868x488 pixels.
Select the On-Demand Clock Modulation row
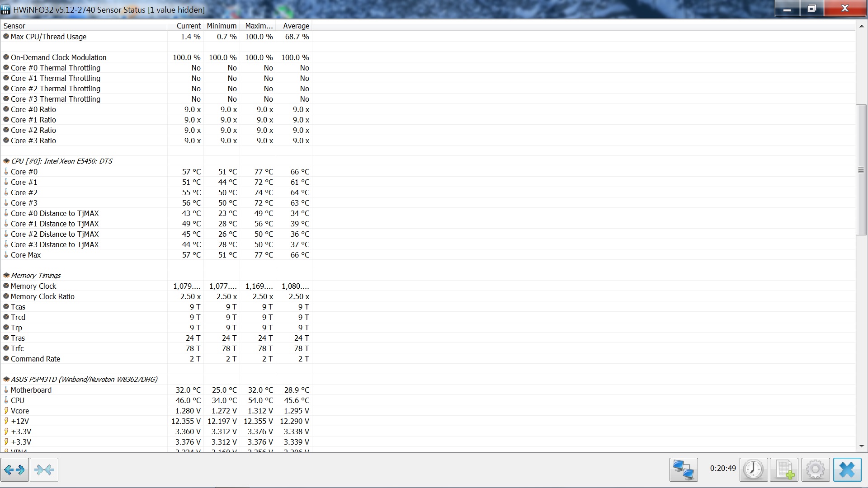(x=59, y=57)
